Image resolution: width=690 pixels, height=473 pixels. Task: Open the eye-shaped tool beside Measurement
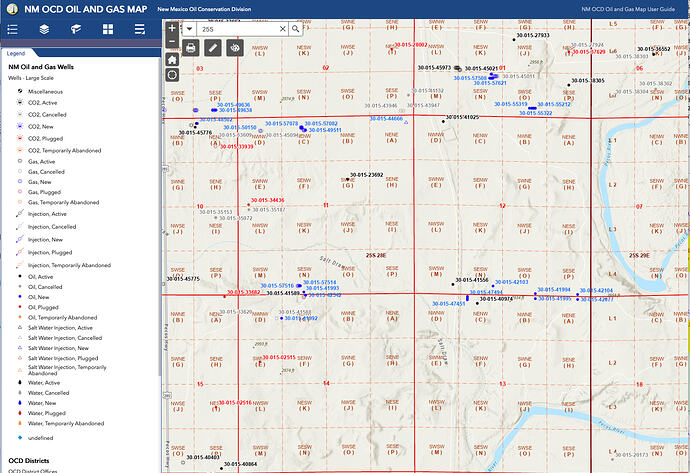(x=235, y=47)
